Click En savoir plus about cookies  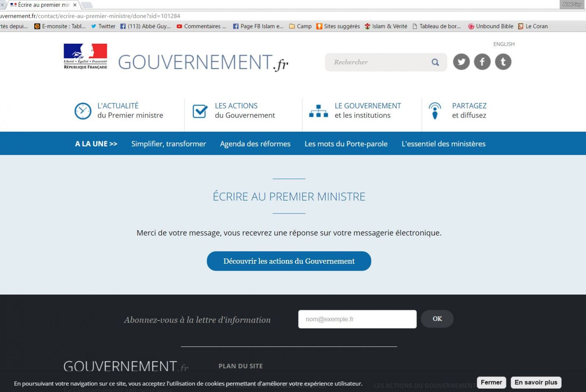click(536, 382)
